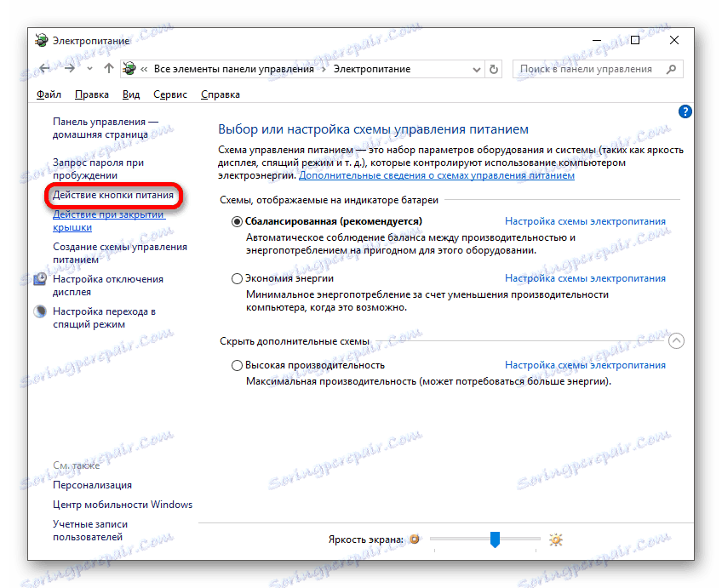Click the Back navigation arrow
Screen dimensions: 722x588
click(44, 69)
